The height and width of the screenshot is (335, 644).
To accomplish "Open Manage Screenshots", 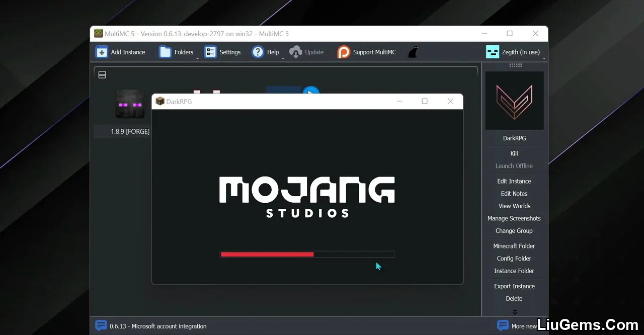I will click(514, 218).
